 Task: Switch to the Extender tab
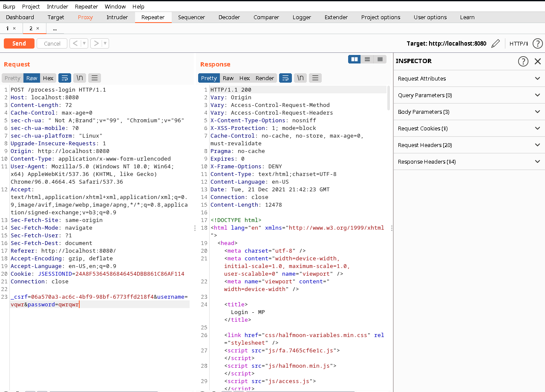[x=336, y=17]
